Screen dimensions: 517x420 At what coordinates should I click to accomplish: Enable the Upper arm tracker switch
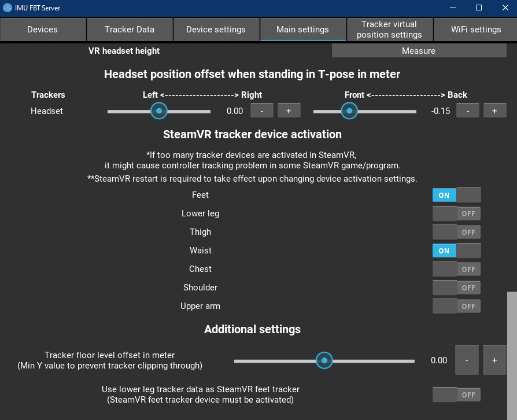click(x=457, y=306)
